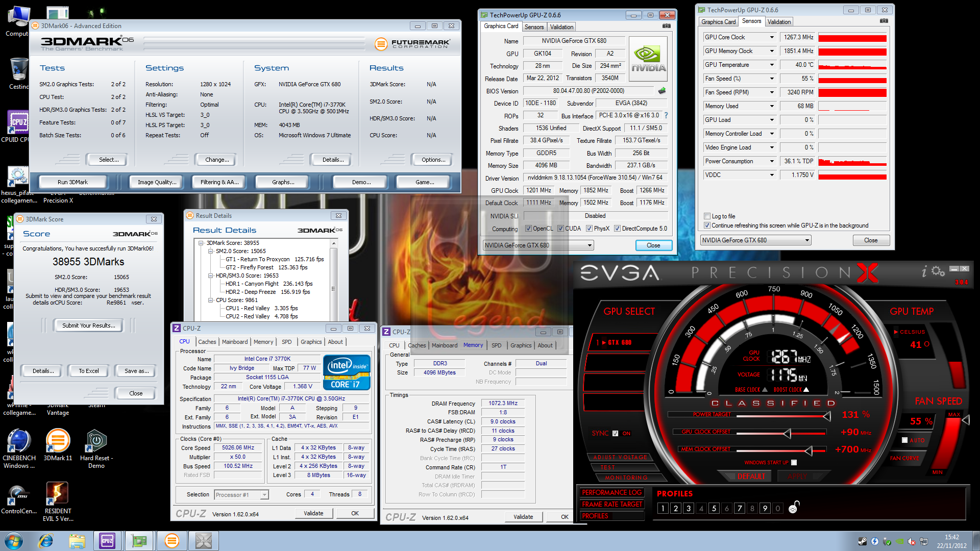Image resolution: width=980 pixels, height=551 pixels.
Task: Toggle OpenCL checkbox in GPU-Z
Action: pyautogui.click(x=528, y=229)
